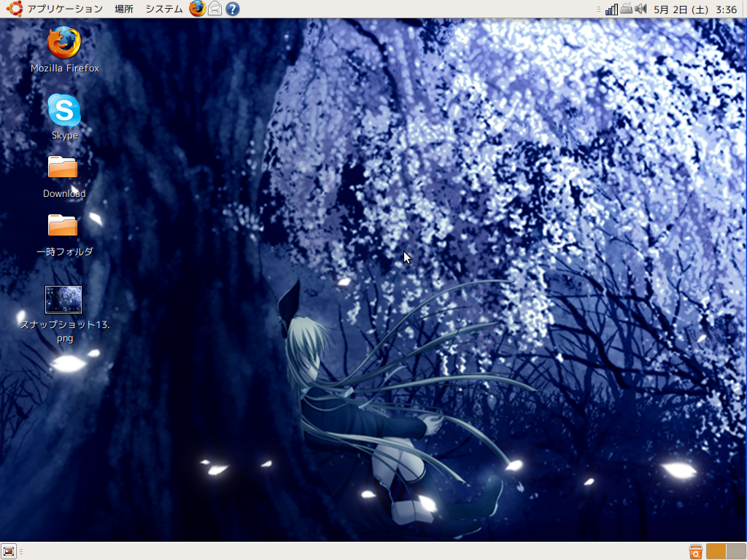
Task: Select the 一時フォルダ folder icon
Action: point(63,225)
